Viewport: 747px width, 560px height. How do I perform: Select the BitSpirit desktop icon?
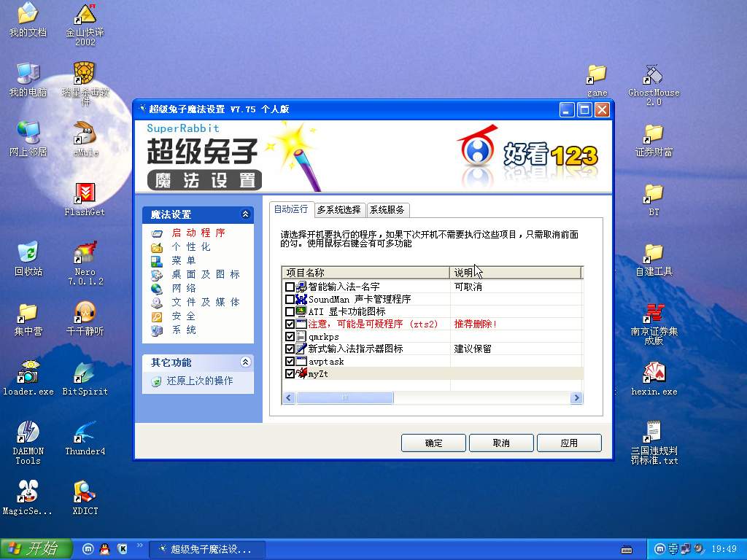click(85, 378)
